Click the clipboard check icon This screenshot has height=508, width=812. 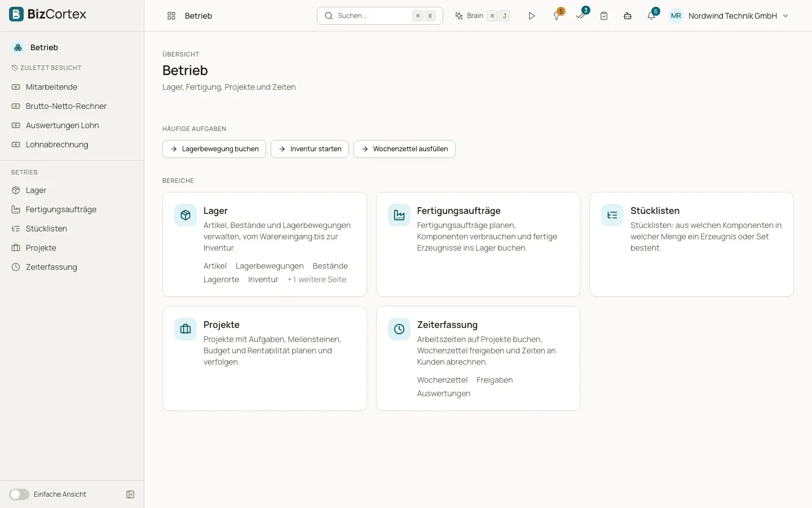pyautogui.click(x=604, y=16)
